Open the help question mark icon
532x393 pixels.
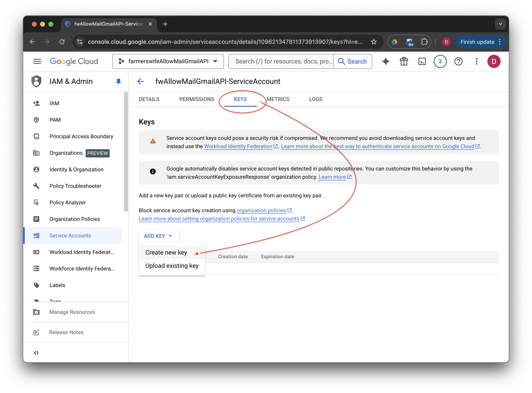[458, 61]
